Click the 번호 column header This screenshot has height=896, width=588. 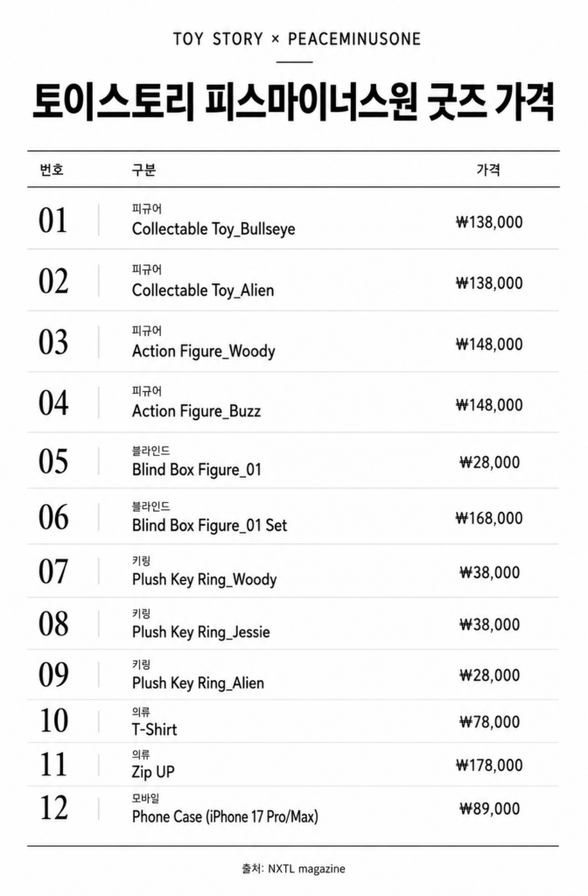pos(52,170)
